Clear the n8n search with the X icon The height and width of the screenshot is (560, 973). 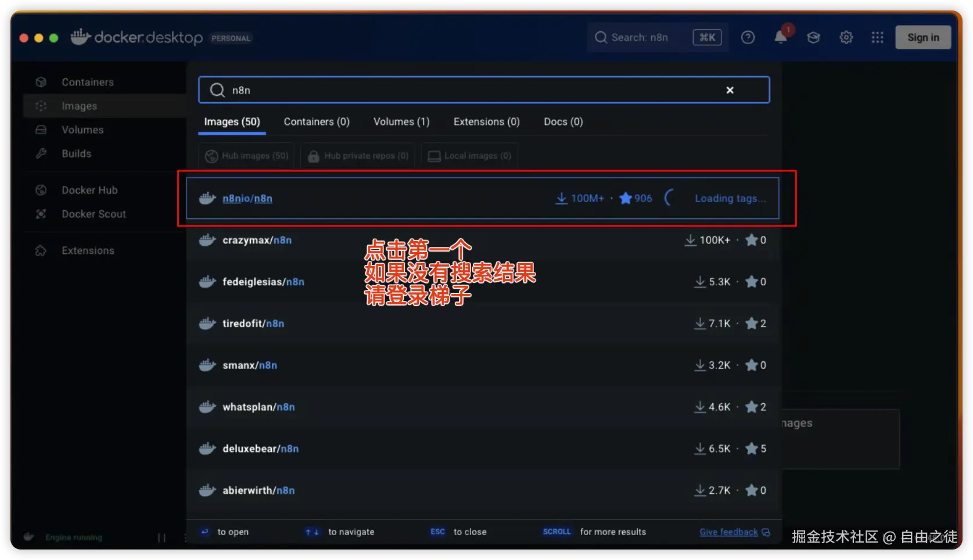point(730,90)
